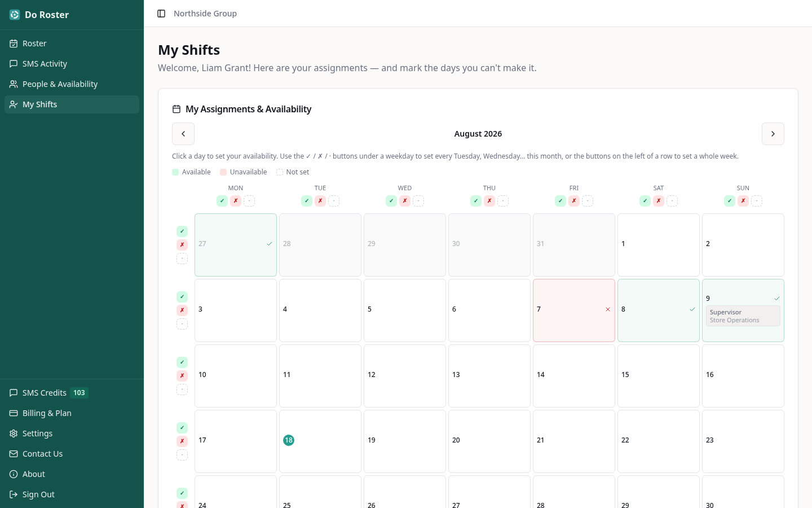Open the Roster page
This screenshot has height=508, width=812.
[x=72, y=43]
